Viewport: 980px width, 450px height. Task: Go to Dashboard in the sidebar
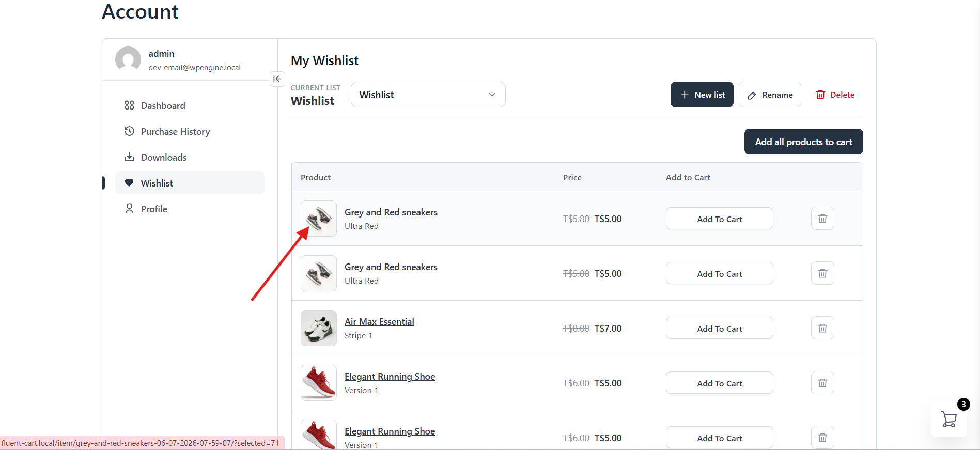[190, 105]
